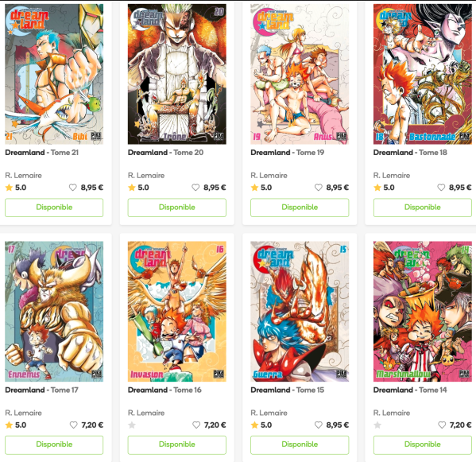Click Disponible button for Tome 16
Image resolution: width=476 pixels, height=462 pixels.
(x=177, y=445)
